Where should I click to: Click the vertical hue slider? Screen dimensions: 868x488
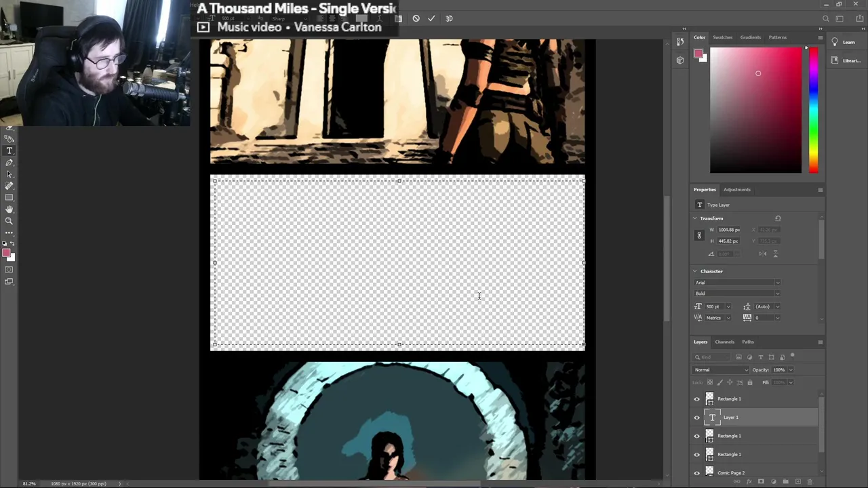[813, 110]
